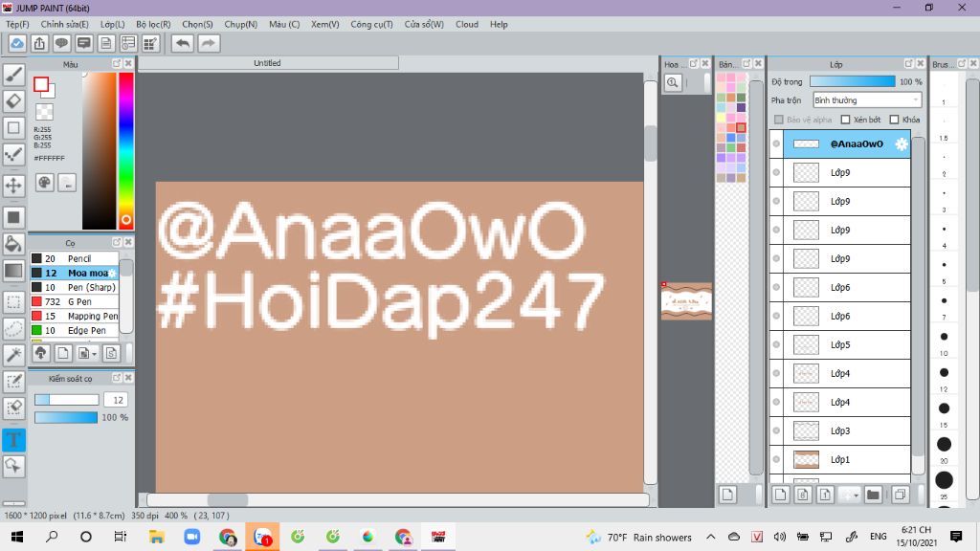Select the Move tool
The height and width of the screenshot is (551, 980).
click(x=13, y=185)
